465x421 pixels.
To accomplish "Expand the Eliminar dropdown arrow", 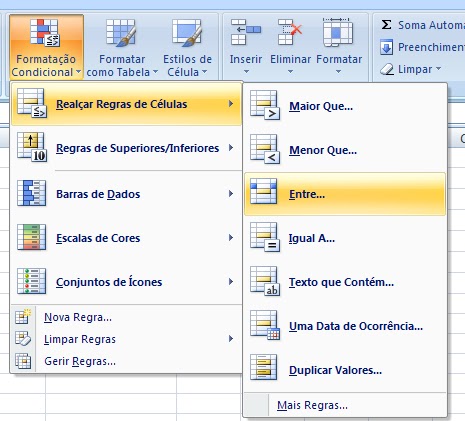I will click(x=290, y=72).
